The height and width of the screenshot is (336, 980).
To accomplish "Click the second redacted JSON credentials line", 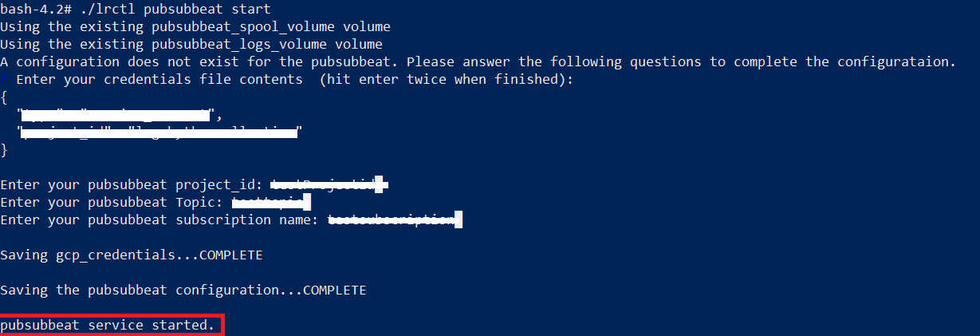I will click(159, 132).
